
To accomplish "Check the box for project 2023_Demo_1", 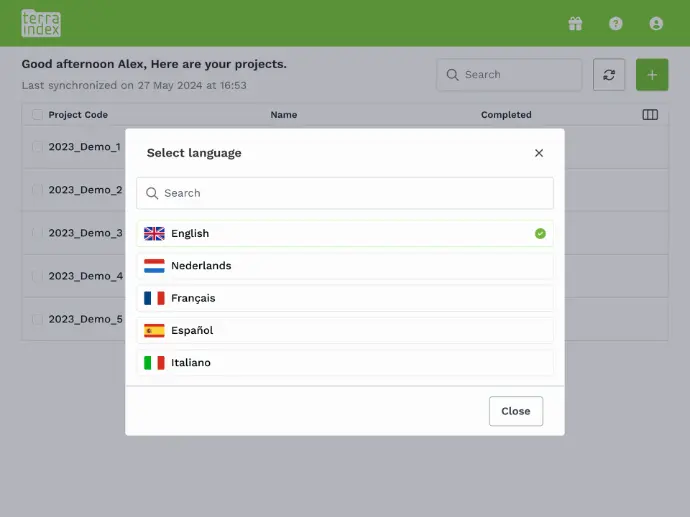I will pyautogui.click(x=38, y=147).
